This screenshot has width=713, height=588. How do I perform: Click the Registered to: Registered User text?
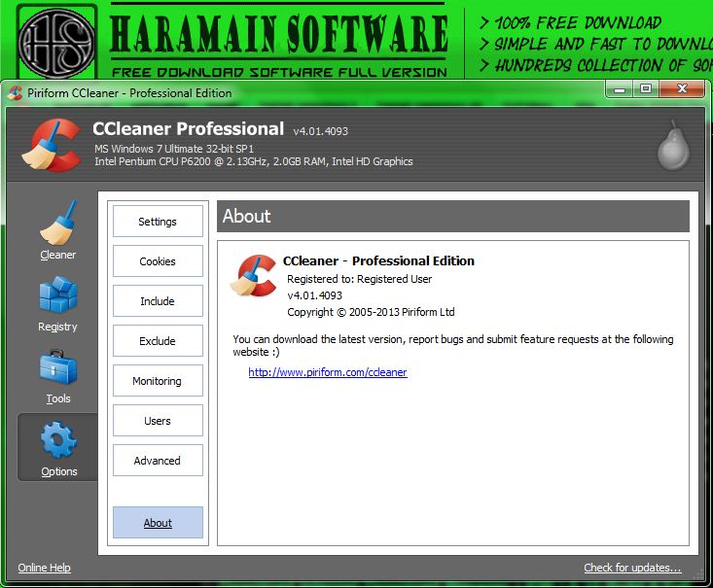(x=359, y=279)
